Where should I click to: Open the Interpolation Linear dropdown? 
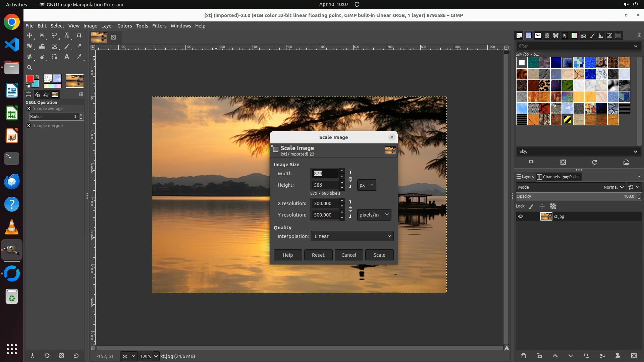click(352, 236)
